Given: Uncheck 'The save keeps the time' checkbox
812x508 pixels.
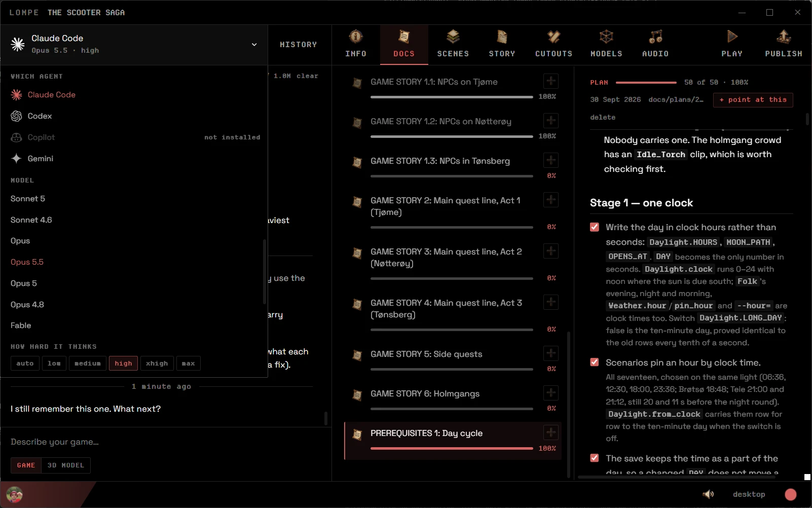Looking at the screenshot, I should pos(595,458).
